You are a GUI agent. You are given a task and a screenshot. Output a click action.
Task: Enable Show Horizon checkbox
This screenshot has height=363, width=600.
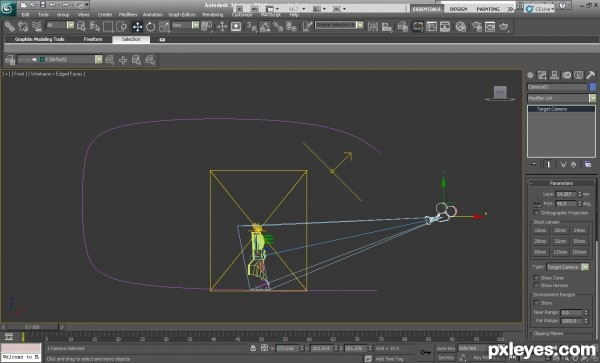536,285
